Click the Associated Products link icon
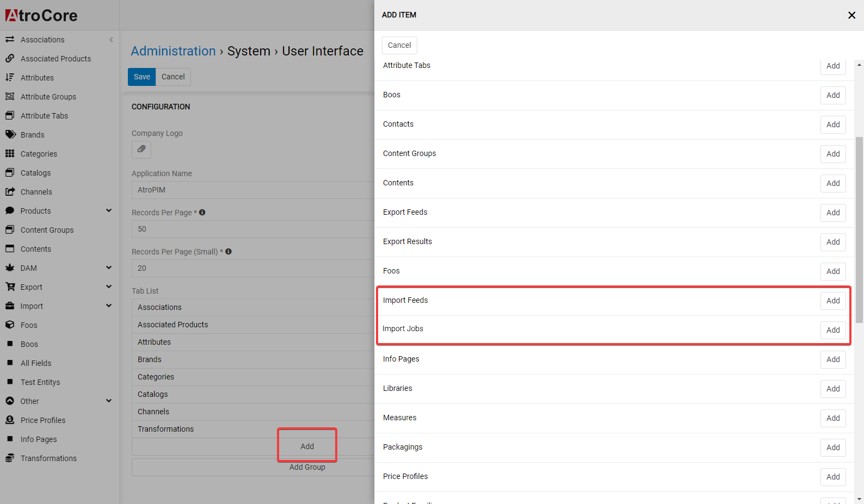Screen dimensions: 864x504 (10, 58)
